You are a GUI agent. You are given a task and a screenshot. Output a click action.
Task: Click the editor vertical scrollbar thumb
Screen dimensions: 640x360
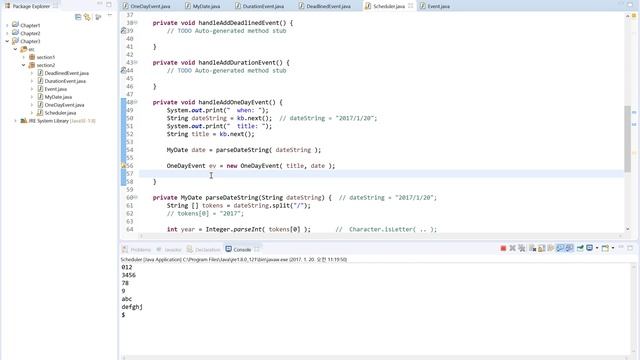click(x=627, y=139)
